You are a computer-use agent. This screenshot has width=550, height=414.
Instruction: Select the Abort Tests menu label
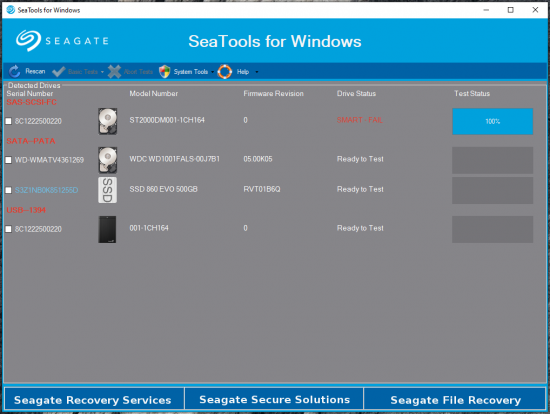[138, 72]
